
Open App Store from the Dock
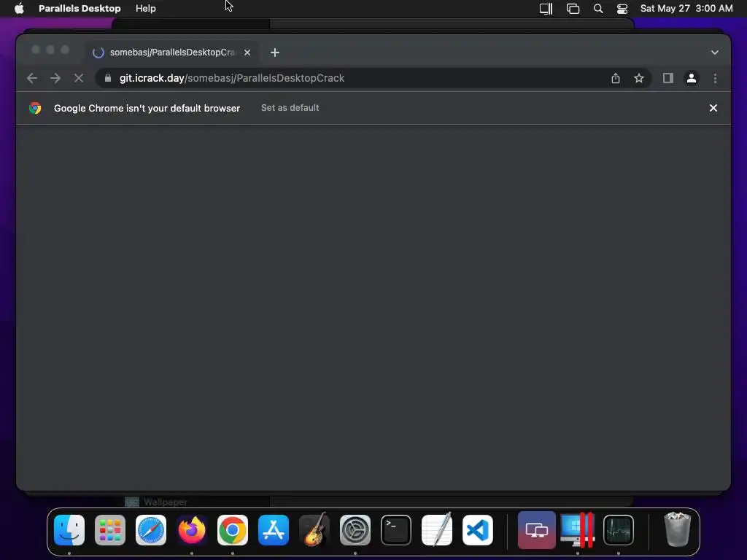point(274,530)
